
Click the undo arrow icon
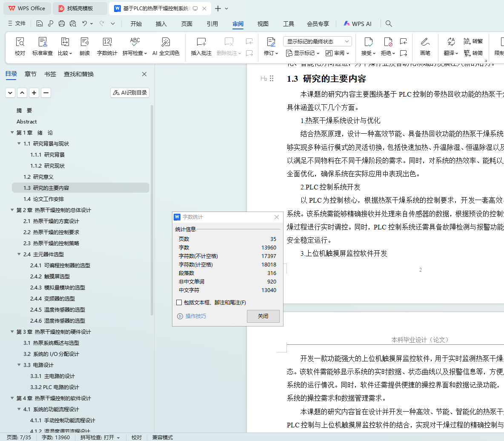pos(85,23)
